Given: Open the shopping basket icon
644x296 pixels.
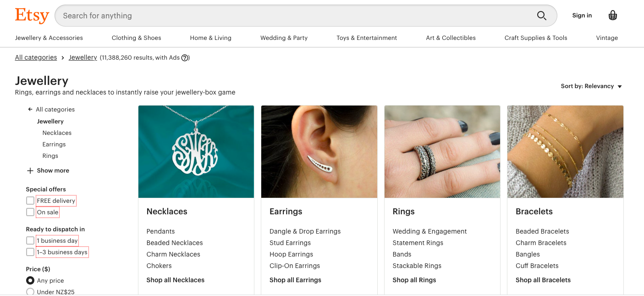Looking at the screenshot, I should click(612, 16).
